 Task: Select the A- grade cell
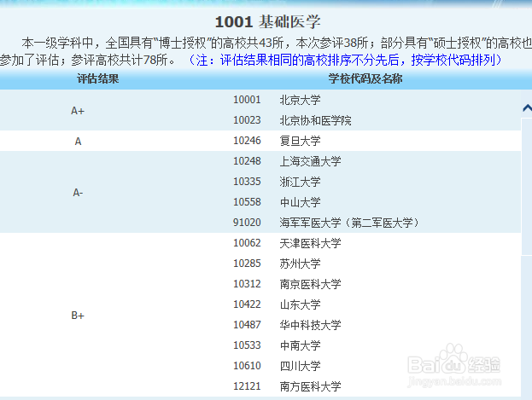[78, 193]
